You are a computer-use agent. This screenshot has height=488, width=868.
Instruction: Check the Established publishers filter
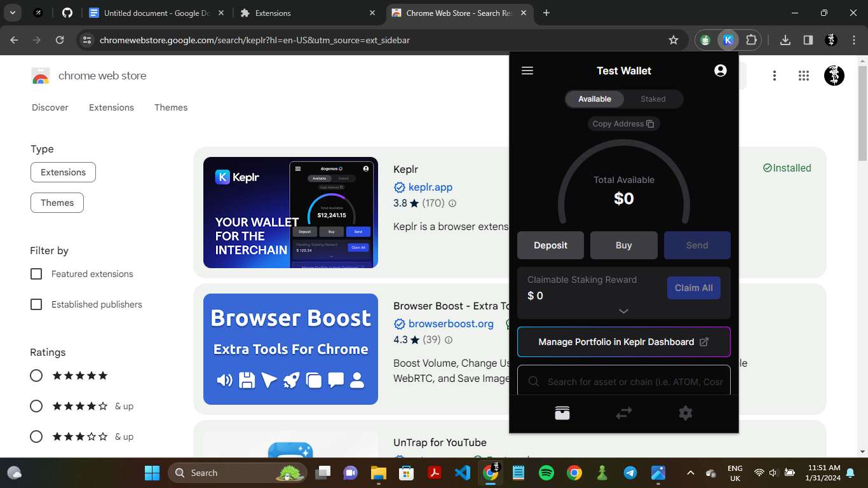36,304
